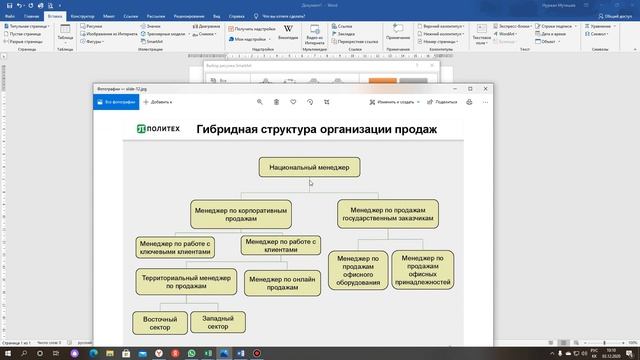Click the 'Что вы хотите сделать' search box
This screenshot has height=360, width=640.
coord(280,16)
